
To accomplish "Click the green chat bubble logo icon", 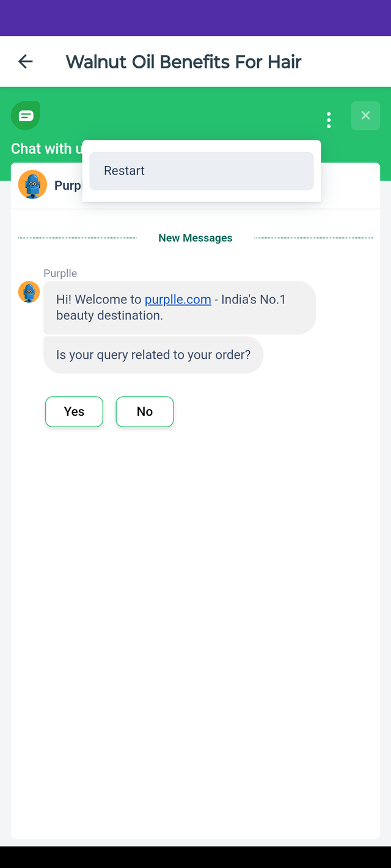I will click(x=26, y=115).
